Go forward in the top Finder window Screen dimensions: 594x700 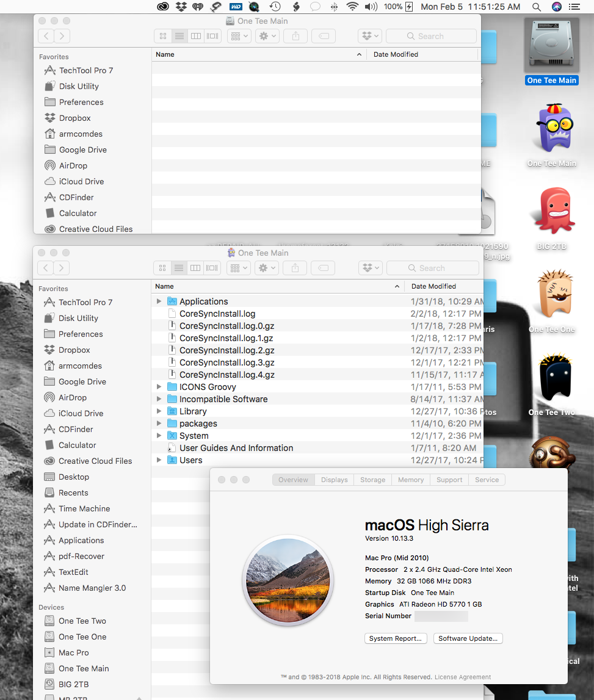(62, 36)
